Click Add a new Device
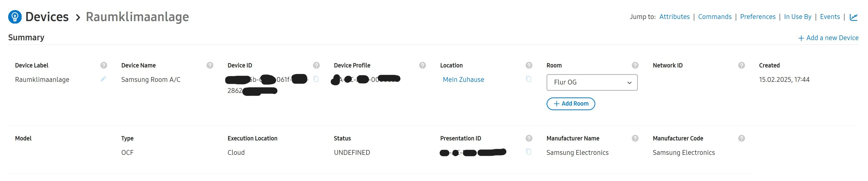 tap(828, 38)
